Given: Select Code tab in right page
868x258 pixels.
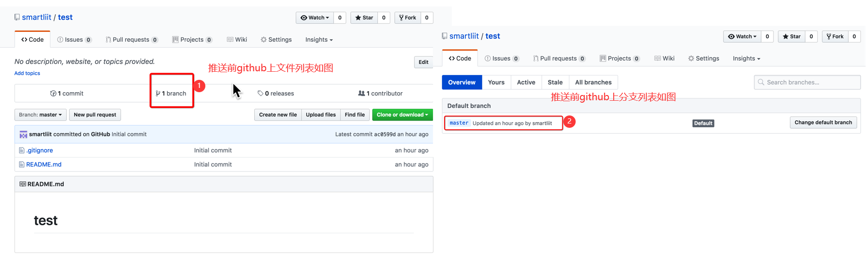Looking at the screenshot, I should pos(460,58).
